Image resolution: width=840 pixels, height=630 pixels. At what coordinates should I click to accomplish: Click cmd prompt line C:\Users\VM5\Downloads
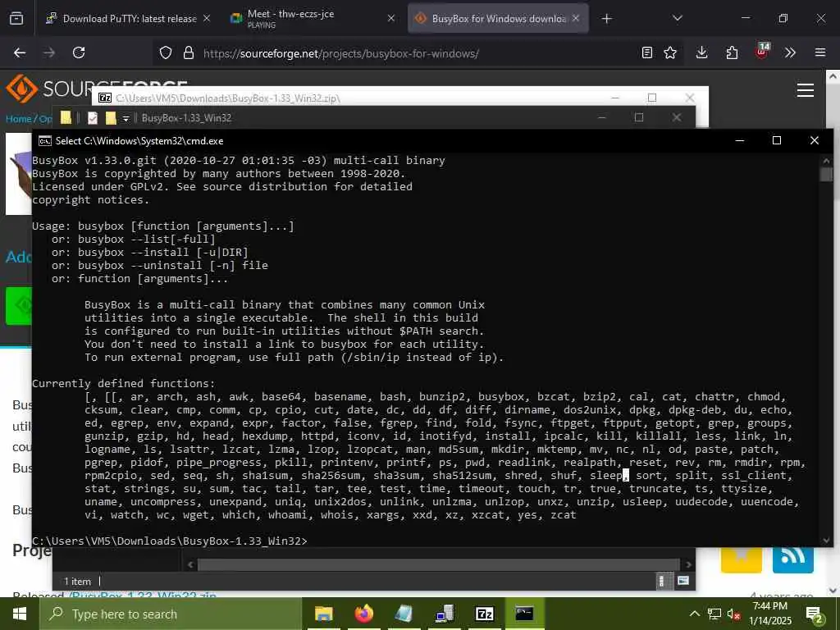click(x=169, y=541)
